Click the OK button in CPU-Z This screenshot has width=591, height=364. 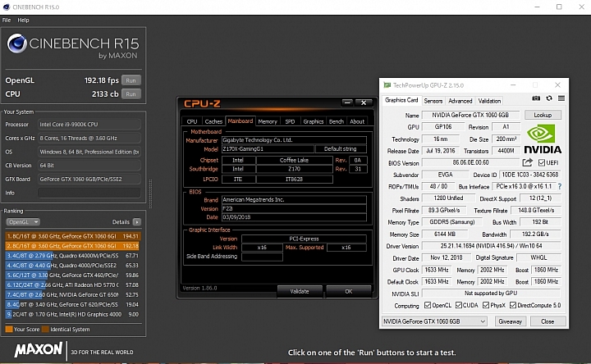point(349,291)
